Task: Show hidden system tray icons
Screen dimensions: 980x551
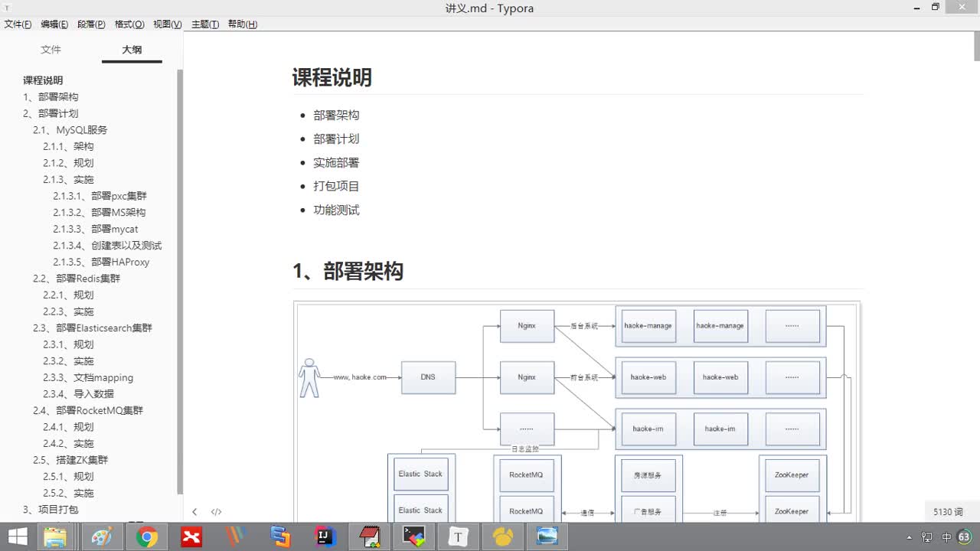Action: click(909, 537)
